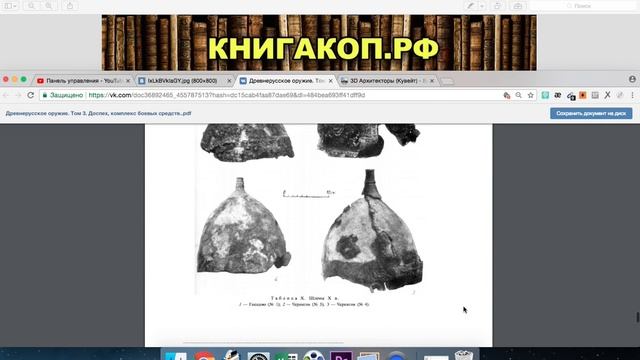Open Finder from the Dock
The image size is (640, 360).
point(176,356)
